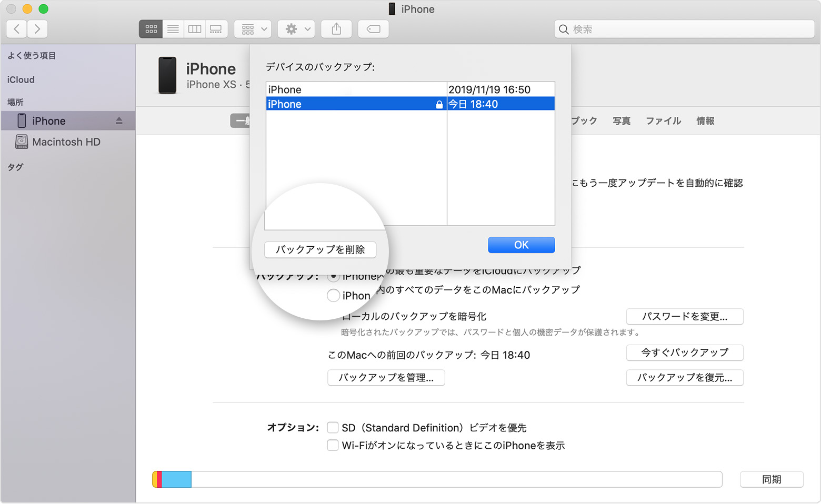Enable SD (Standard Definition) video checkbox
The height and width of the screenshot is (504, 821).
(x=333, y=427)
